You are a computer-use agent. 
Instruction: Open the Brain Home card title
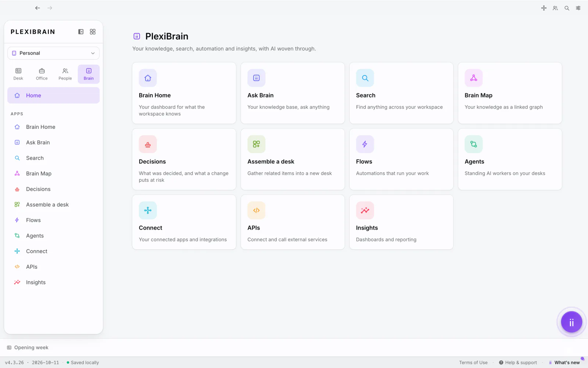coord(155,95)
